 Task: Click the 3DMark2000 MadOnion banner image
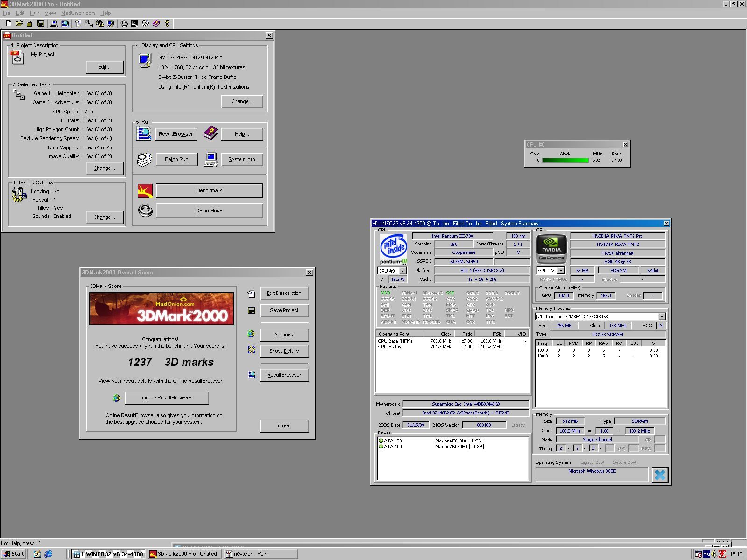pos(162,308)
